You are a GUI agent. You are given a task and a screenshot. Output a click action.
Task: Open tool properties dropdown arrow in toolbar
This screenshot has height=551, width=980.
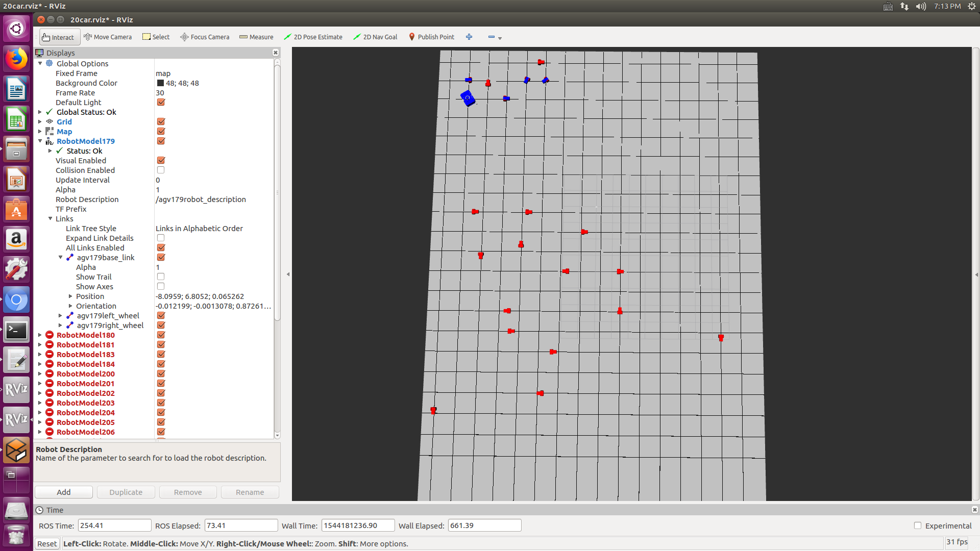point(500,38)
